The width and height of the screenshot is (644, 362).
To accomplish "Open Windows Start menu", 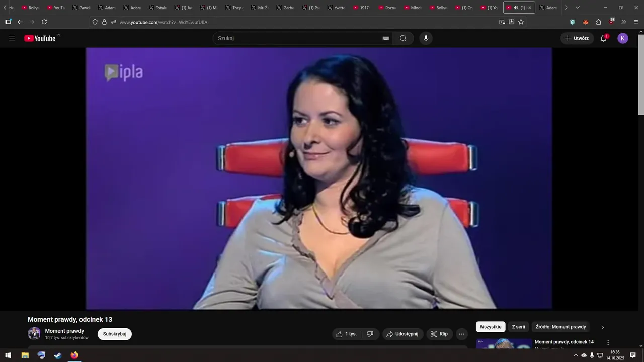I will [x=8, y=355].
